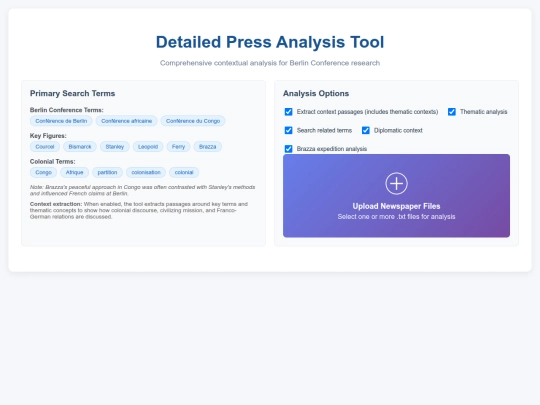Click the 'Context extraction:' bold text
The width and height of the screenshot is (540, 405).
56,204
